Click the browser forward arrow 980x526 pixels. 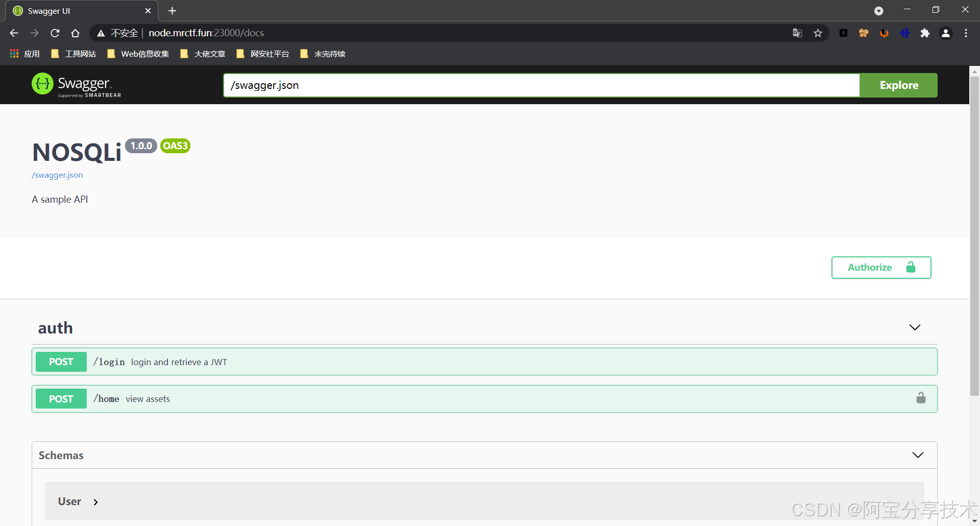point(34,33)
